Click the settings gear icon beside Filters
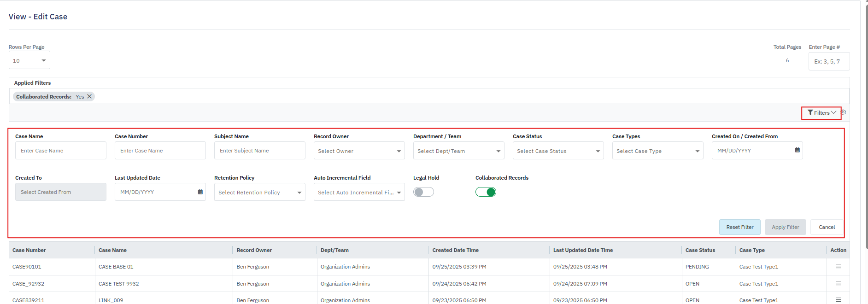This screenshot has height=304, width=868. (x=844, y=112)
